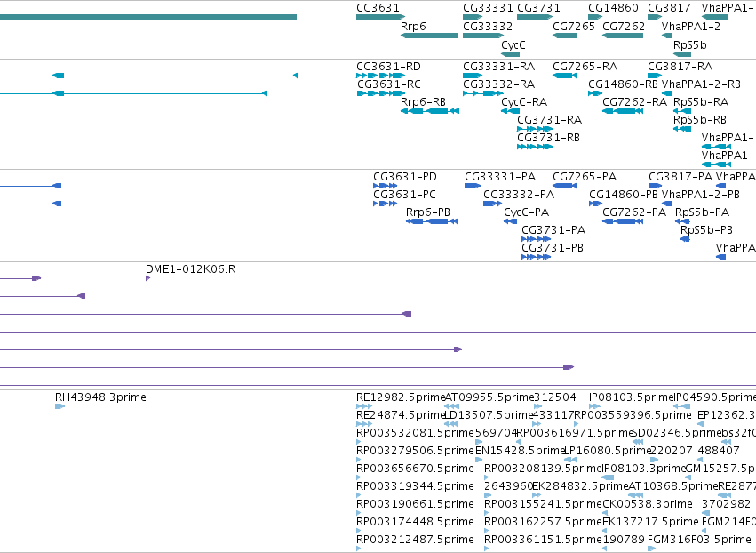Click the CG14860 gene label
Viewport: 756px width, 553px height.
point(613,8)
